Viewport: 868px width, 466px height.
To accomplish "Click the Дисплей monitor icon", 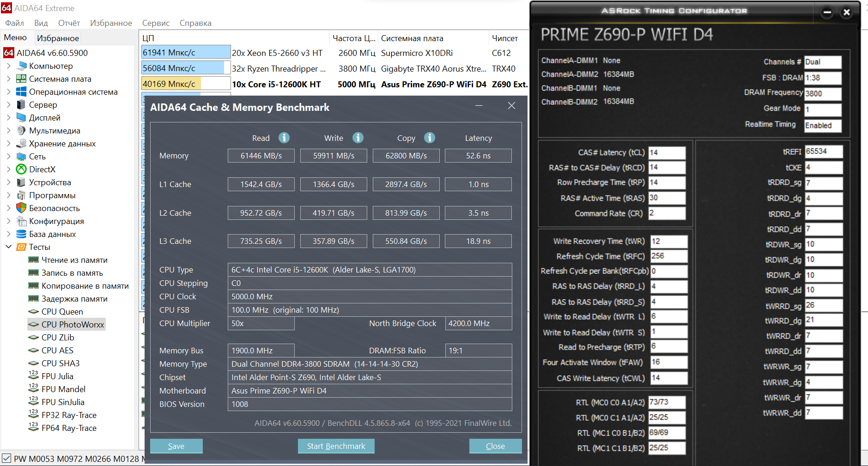I will tap(21, 118).
